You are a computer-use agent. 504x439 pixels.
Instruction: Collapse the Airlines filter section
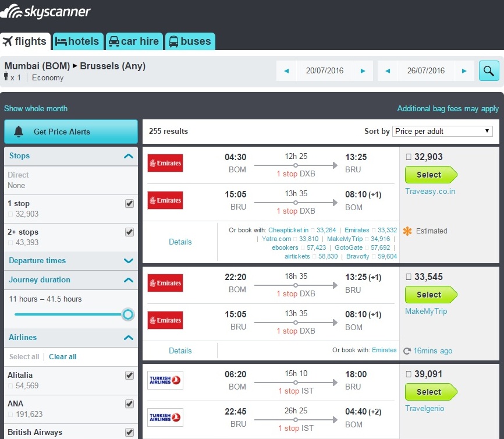(x=129, y=338)
